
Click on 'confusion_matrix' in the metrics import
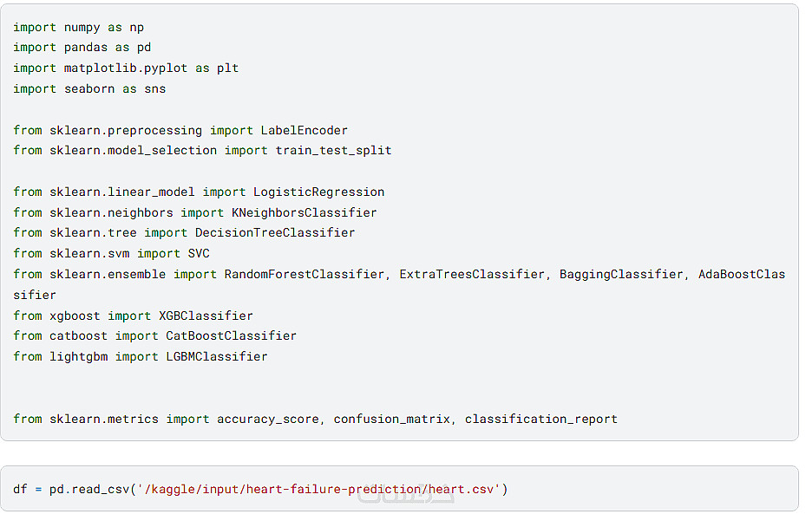click(391, 419)
